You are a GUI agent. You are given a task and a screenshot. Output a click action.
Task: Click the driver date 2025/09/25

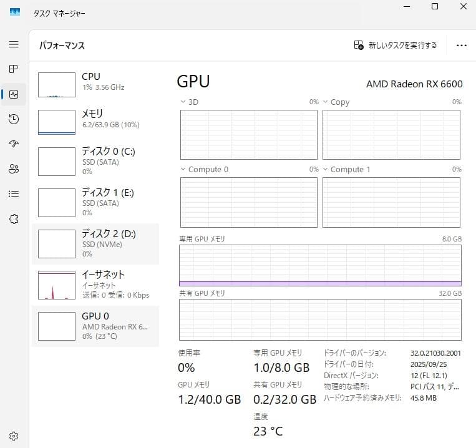tap(429, 364)
